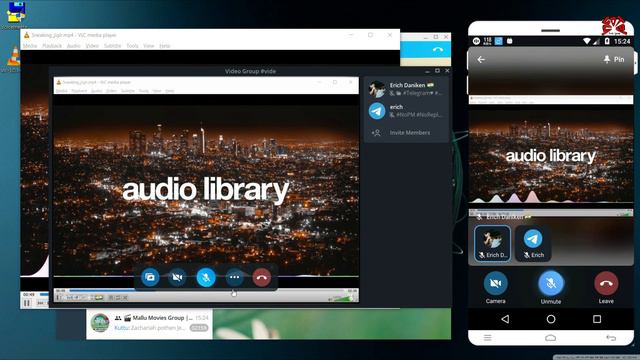
Task: Toggle camera in desktop video group call
Action: point(178,278)
